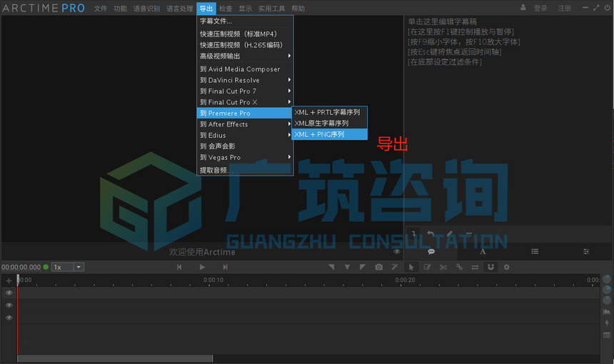Select 到 会声会影 export option
614x364 pixels.
coord(245,146)
